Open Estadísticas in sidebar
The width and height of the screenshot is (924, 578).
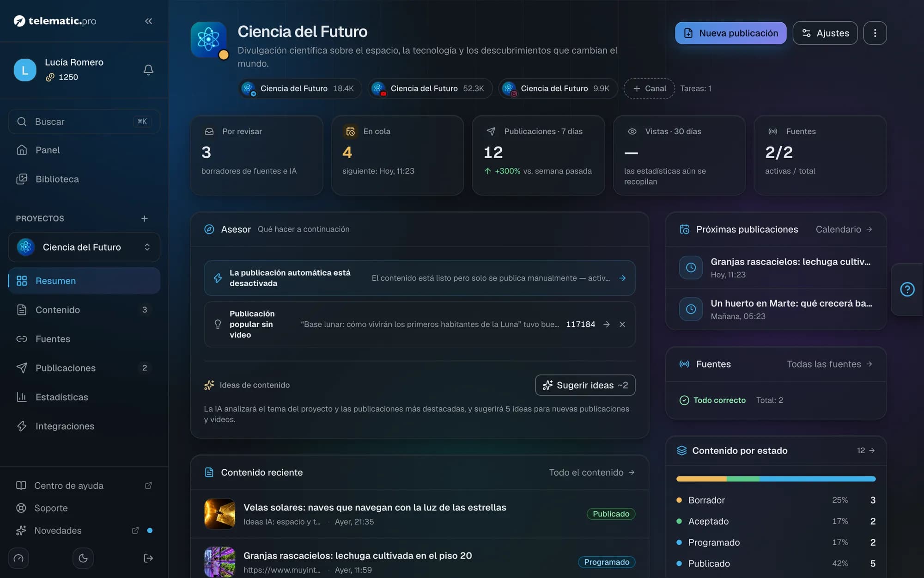coord(84,397)
